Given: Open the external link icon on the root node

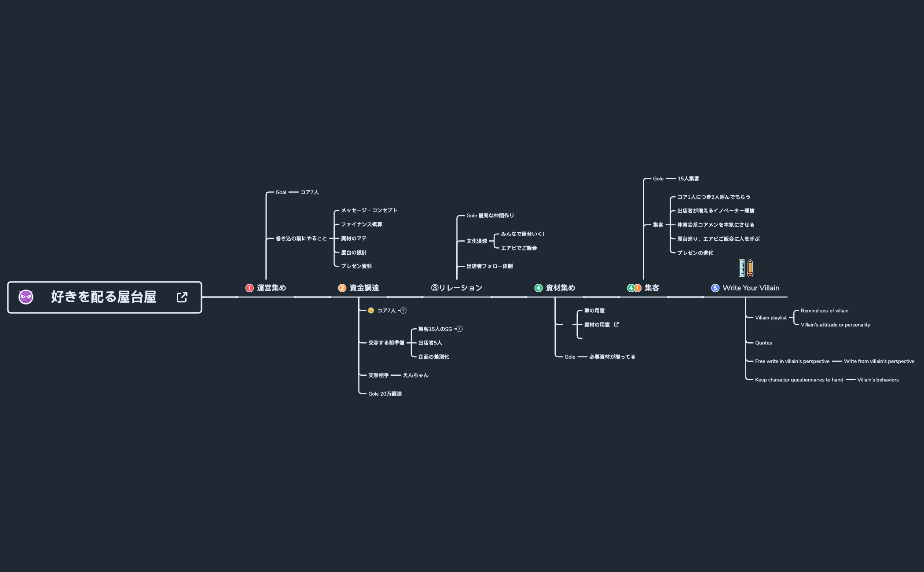Looking at the screenshot, I should click(x=183, y=297).
